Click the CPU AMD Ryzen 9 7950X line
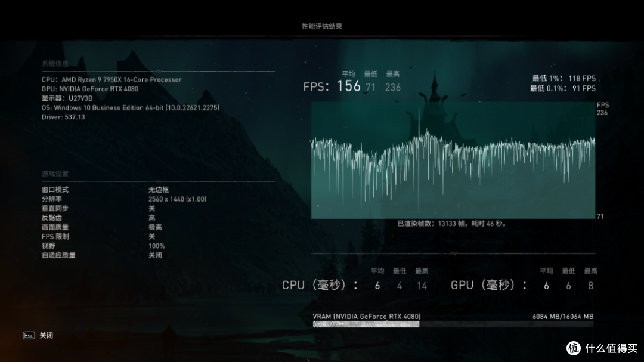 [x=112, y=80]
